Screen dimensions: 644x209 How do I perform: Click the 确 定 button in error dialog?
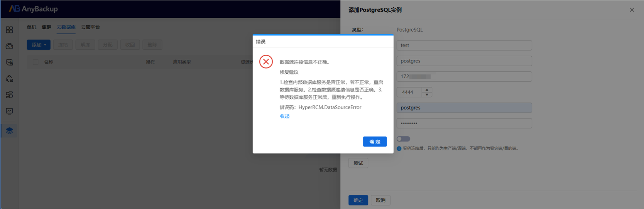[x=375, y=142]
